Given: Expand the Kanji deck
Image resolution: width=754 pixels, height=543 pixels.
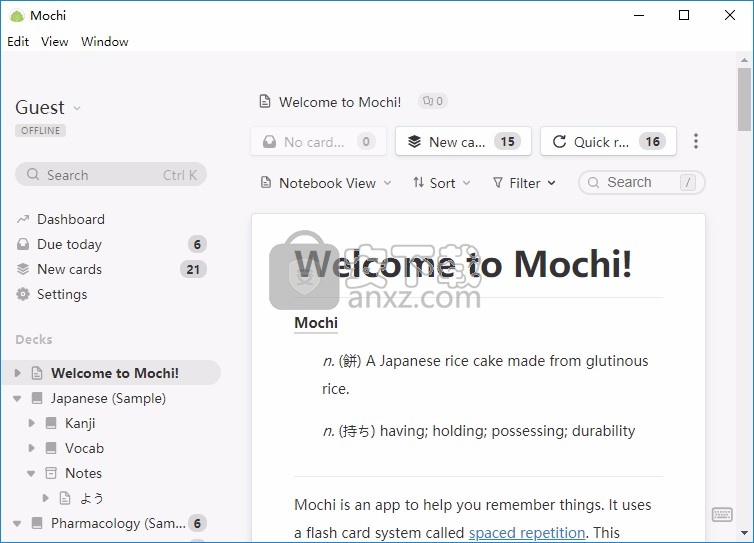Looking at the screenshot, I should tap(32, 423).
